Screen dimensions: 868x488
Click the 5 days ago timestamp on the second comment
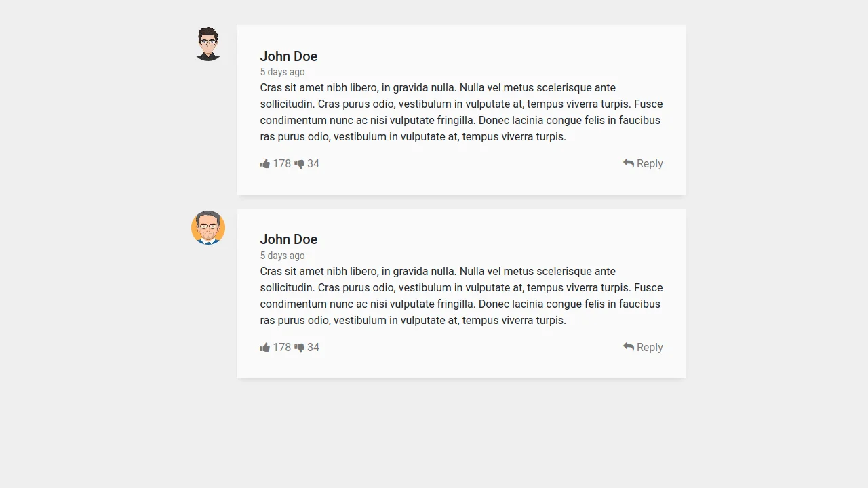coord(282,256)
